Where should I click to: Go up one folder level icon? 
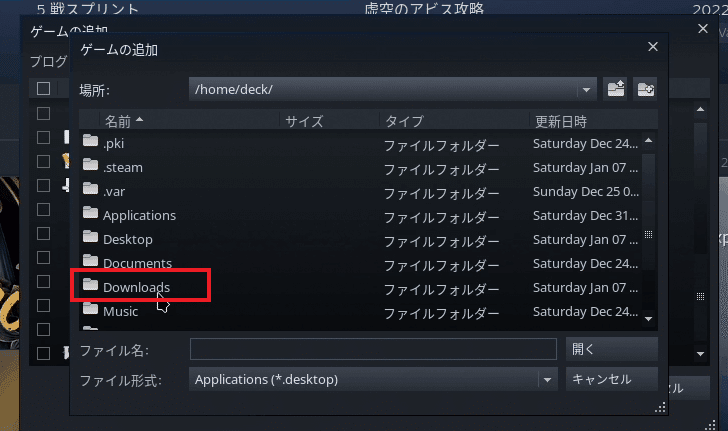coord(616,89)
